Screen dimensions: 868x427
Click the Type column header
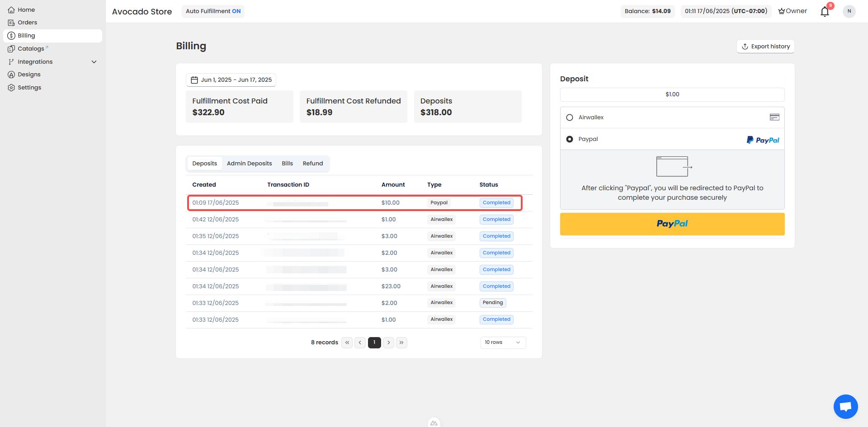(x=434, y=185)
